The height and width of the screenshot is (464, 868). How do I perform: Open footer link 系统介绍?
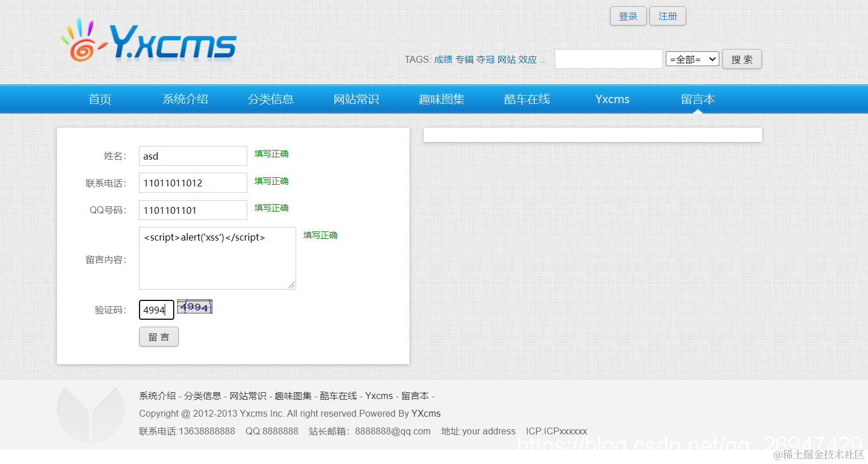157,396
